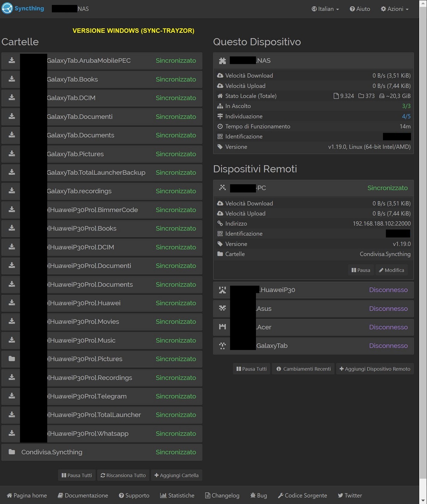The width and height of the screenshot is (427, 504).
Task: Click the GalaxyTab remote device identicon
Action: coord(222,346)
